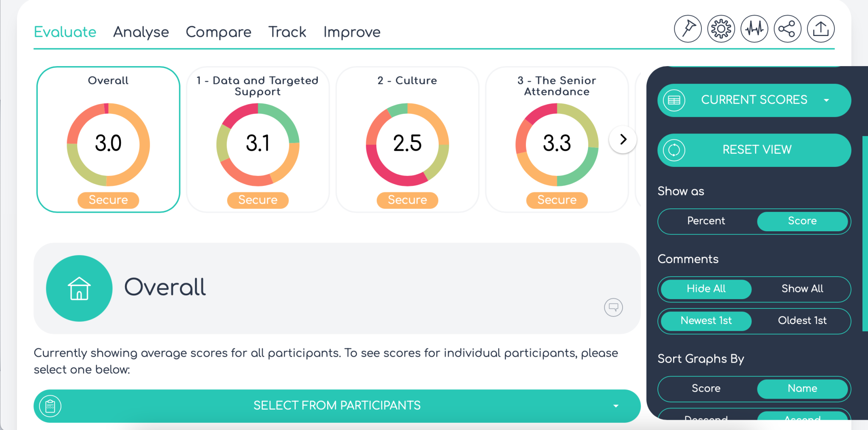Image resolution: width=868 pixels, height=430 pixels.
Task: Click the home icon on the Overall panel
Action: [x=79, y=288]
